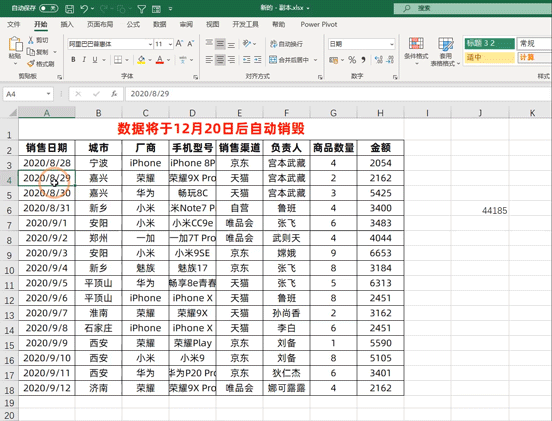The image size is (552, 421).
Task: Toggle Align Left
Action: coord(209,60)
